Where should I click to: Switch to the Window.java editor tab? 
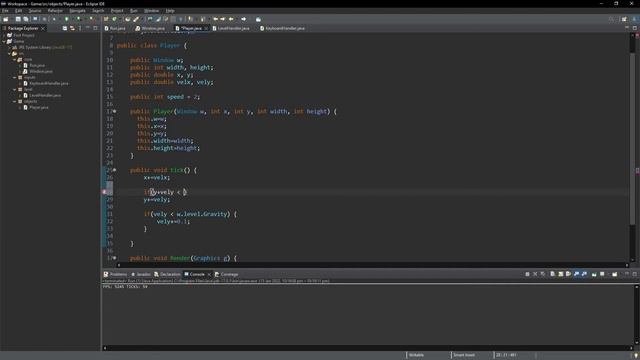(x=150, y=28)
